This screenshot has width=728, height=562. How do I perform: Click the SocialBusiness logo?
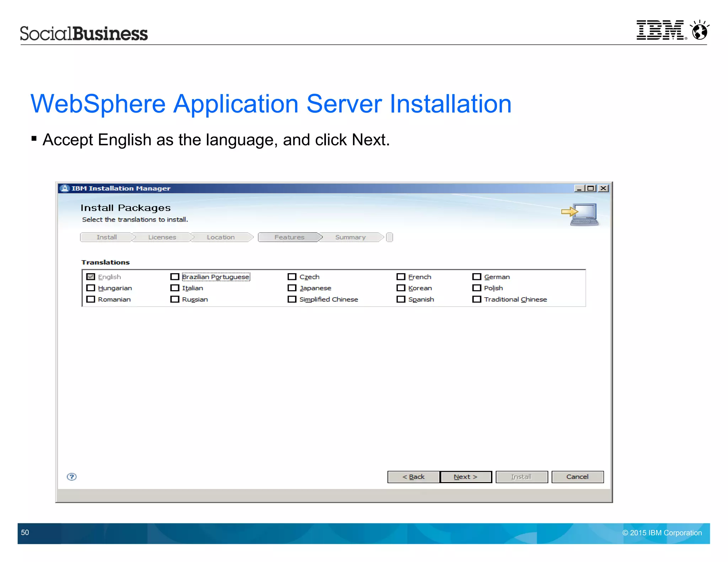point(84,33)
